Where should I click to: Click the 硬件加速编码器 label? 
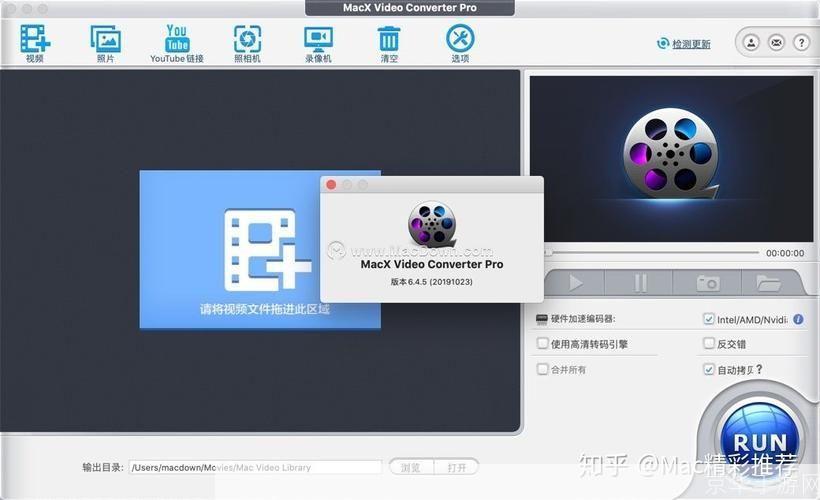(x=583, y=319)
